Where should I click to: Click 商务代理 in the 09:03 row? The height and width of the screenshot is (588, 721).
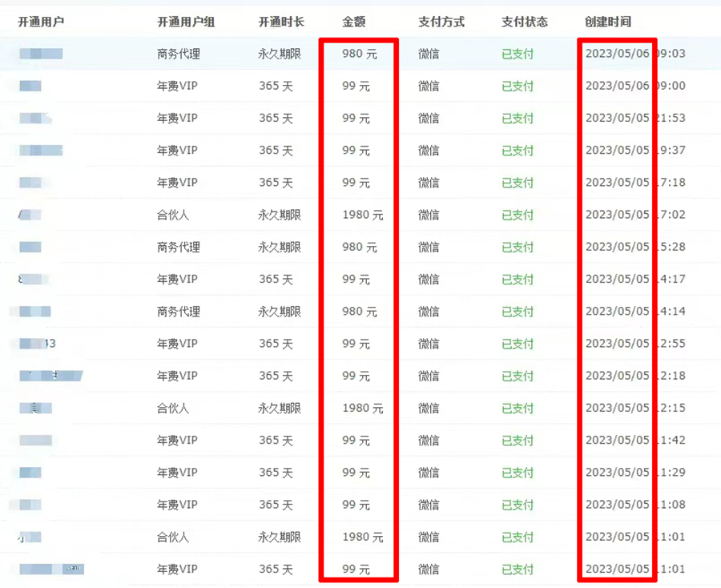(x=179, y=54)
